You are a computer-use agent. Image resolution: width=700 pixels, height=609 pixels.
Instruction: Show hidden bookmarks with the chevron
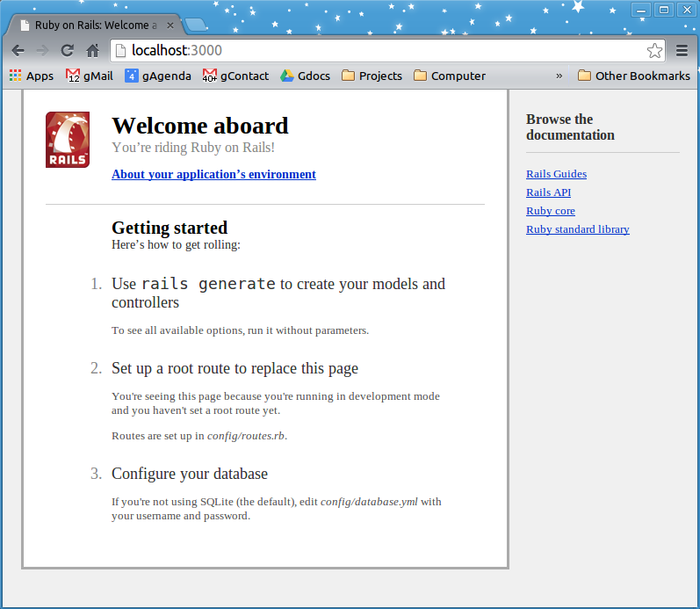559,76
